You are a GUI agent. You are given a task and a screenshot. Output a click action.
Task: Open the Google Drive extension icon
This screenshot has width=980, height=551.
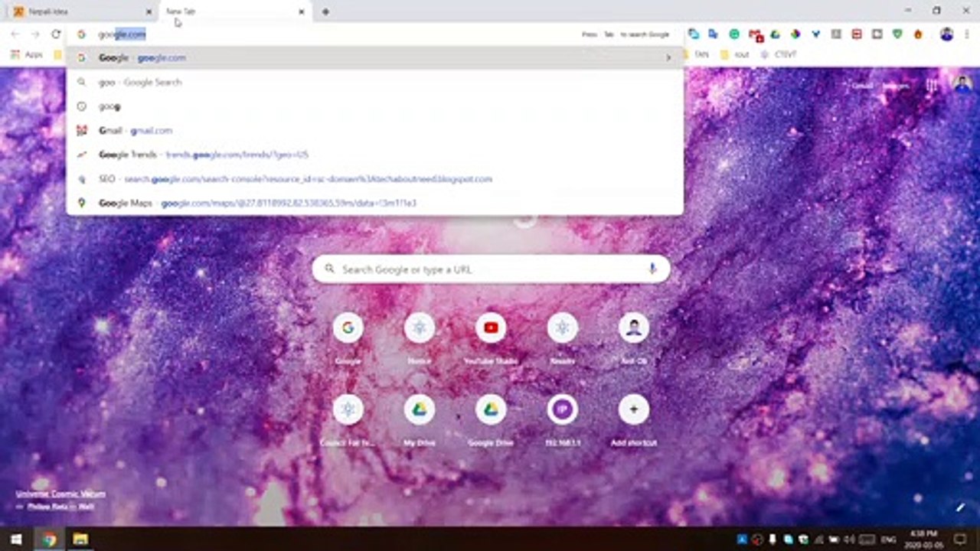point(775,34)
